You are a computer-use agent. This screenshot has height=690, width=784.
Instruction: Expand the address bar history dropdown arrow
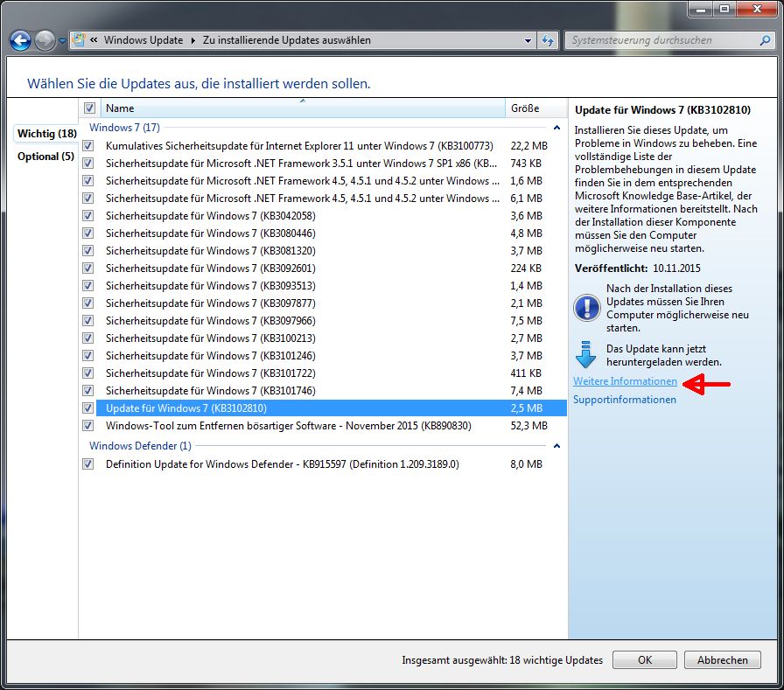pos(528,40)
